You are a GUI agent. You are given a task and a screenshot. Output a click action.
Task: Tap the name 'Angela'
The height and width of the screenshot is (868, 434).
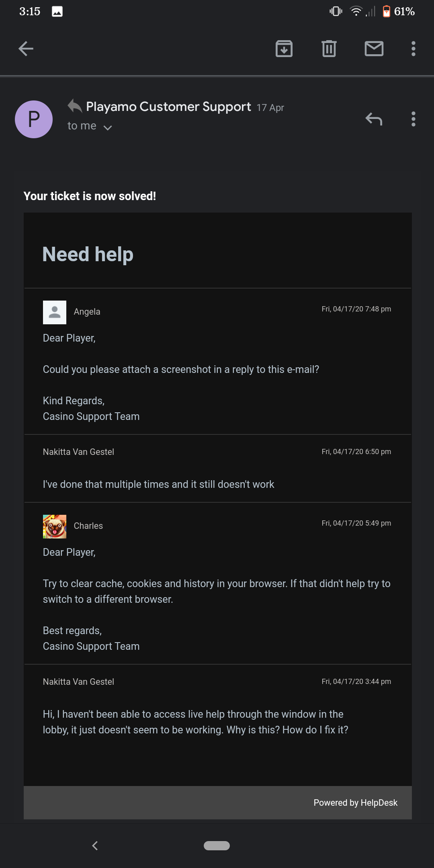coord(87,312)
